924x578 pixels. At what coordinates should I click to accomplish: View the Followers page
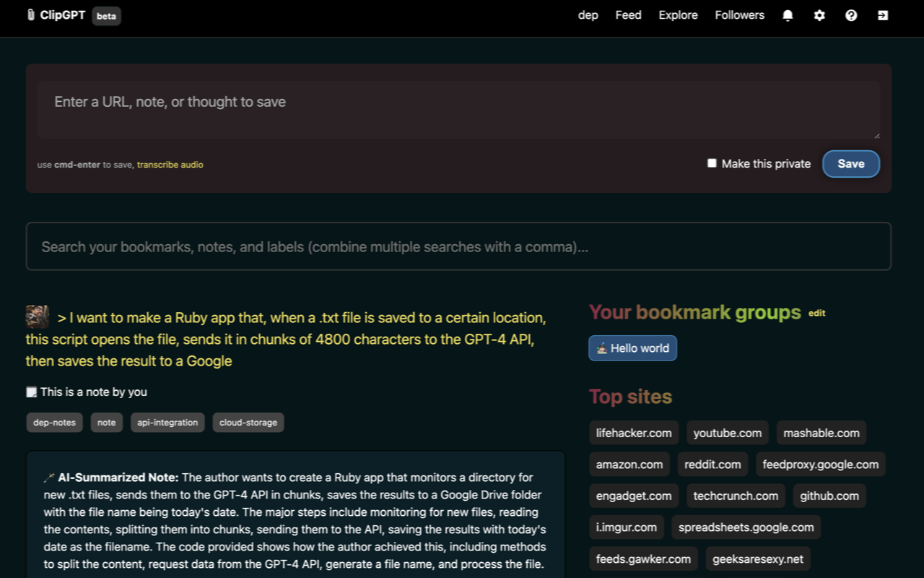point(740,15)
